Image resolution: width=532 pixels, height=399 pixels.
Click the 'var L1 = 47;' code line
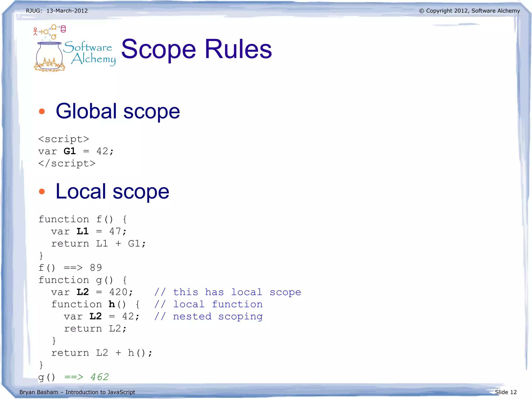pos(89,231)
